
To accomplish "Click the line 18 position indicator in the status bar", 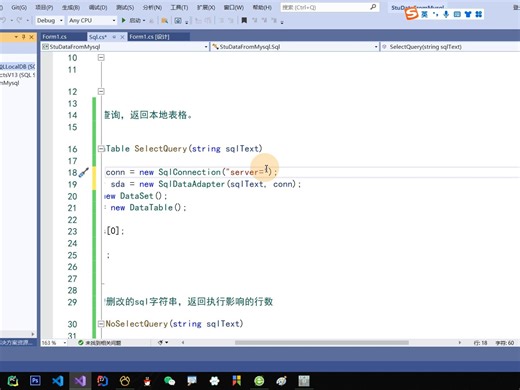I will 480,343.
